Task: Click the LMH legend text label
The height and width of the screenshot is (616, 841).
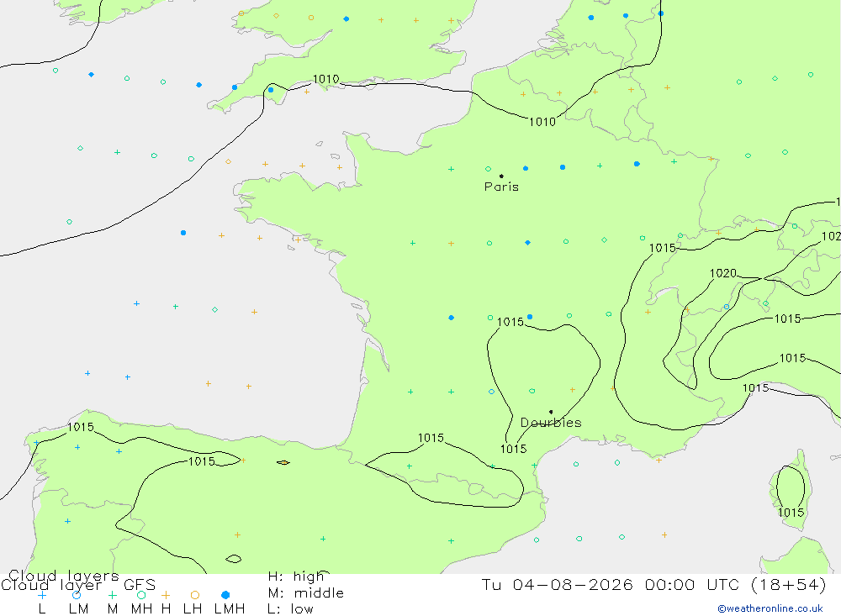Action: point(230,609)
